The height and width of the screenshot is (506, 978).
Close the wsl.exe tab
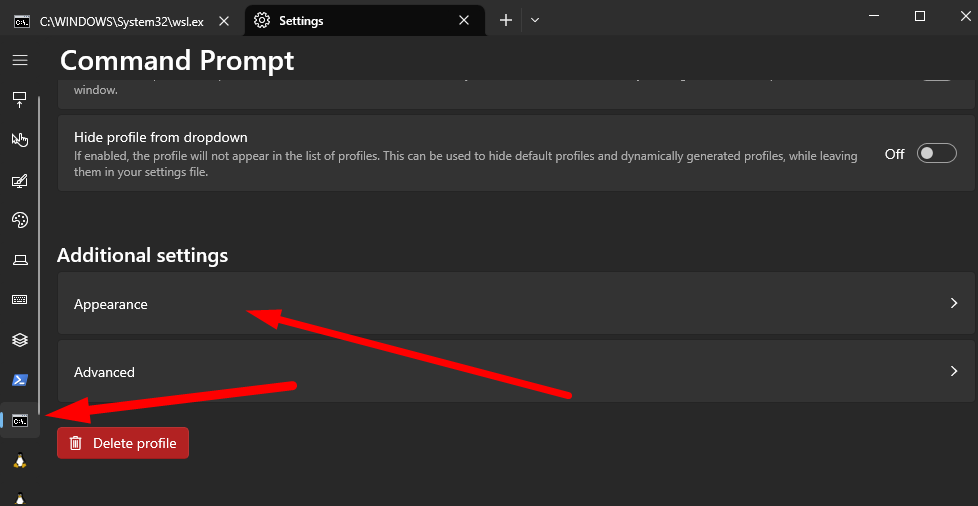pyautogui.click(x=223, y=20)
